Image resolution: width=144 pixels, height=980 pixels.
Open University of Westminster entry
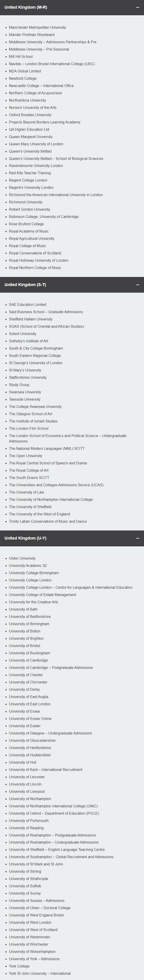click(30, 937)
